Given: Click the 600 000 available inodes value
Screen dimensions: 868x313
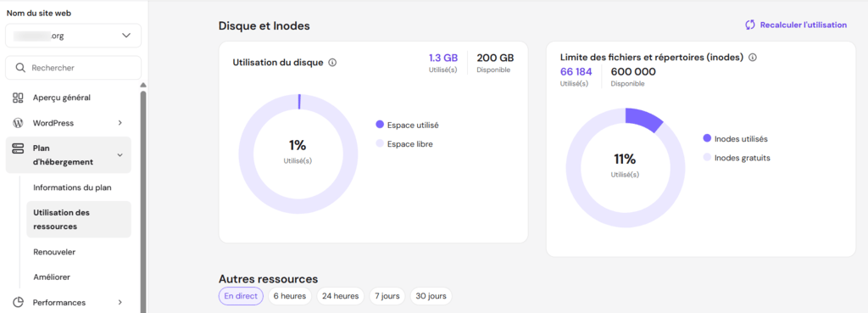Looking at the screenshot, I should pyautogui.click(x=633, y=71).
